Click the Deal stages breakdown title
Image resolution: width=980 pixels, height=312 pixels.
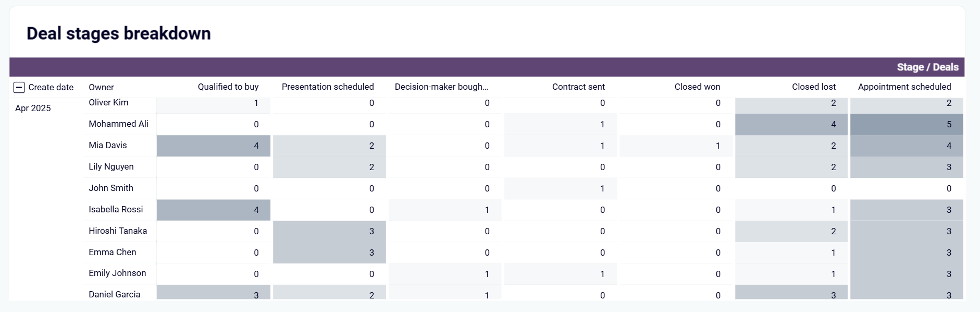tap(119, 33)
